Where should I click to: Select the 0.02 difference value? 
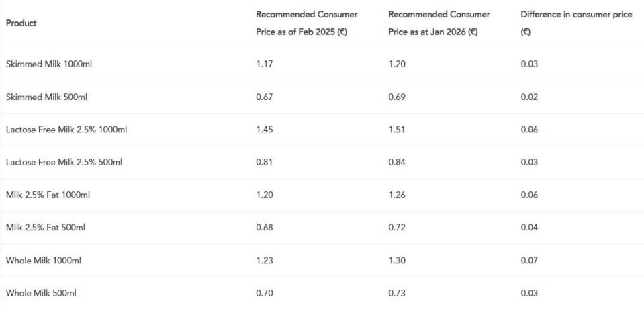529,97
